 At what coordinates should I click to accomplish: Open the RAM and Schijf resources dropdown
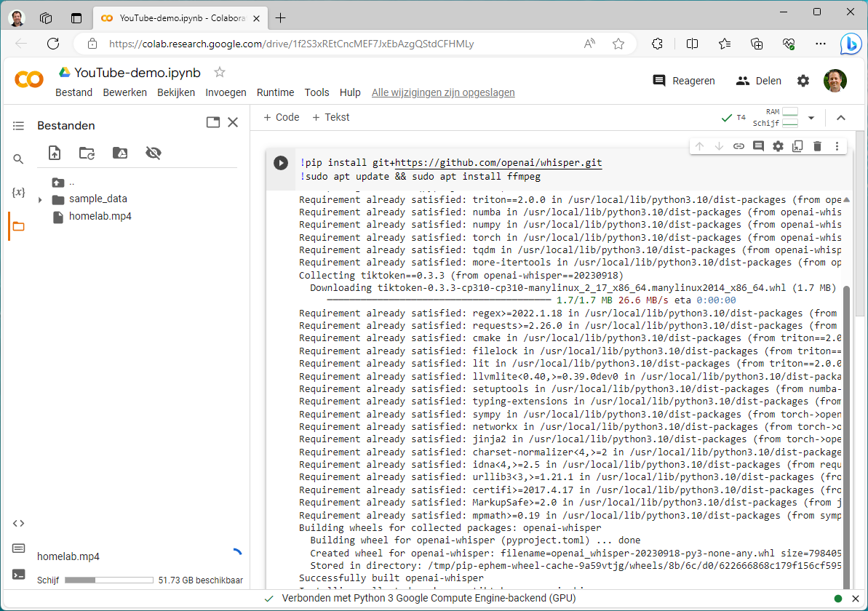click(x=811, y=118)
